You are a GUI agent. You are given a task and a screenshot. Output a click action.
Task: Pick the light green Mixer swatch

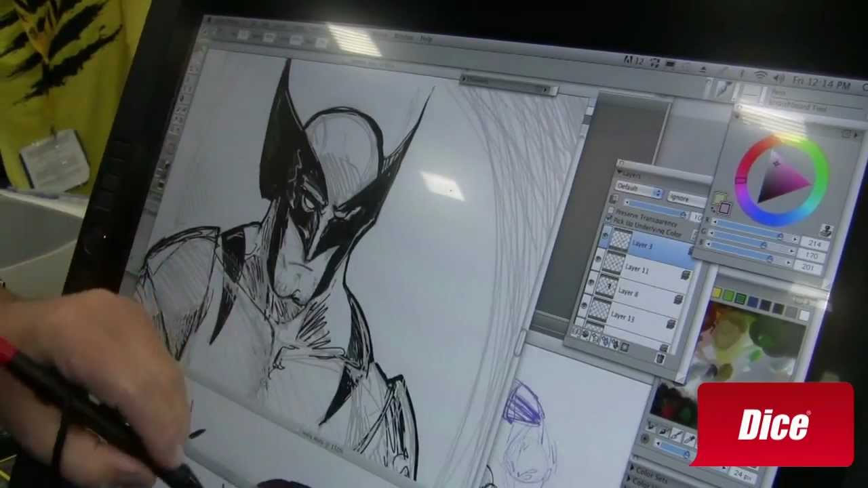point(728,296)
